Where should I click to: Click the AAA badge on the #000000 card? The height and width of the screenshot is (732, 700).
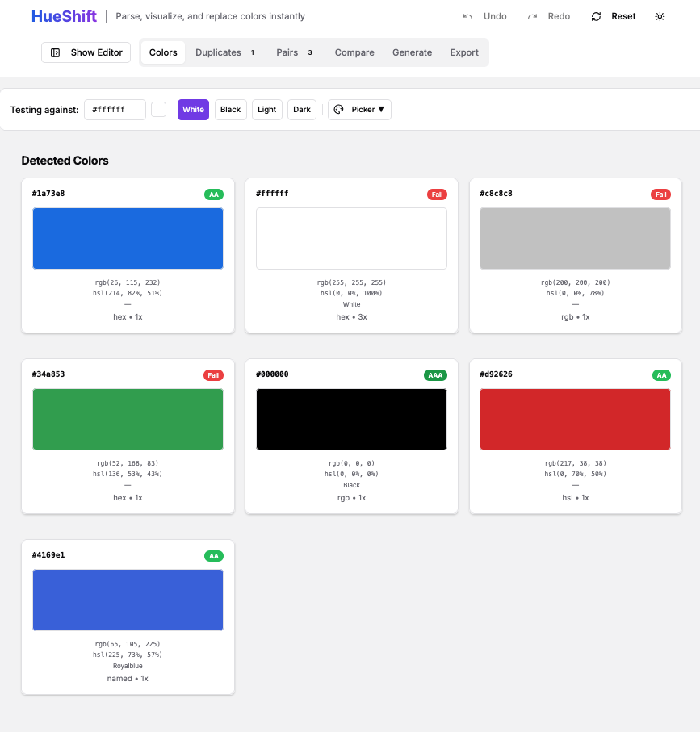click(435, 374)
